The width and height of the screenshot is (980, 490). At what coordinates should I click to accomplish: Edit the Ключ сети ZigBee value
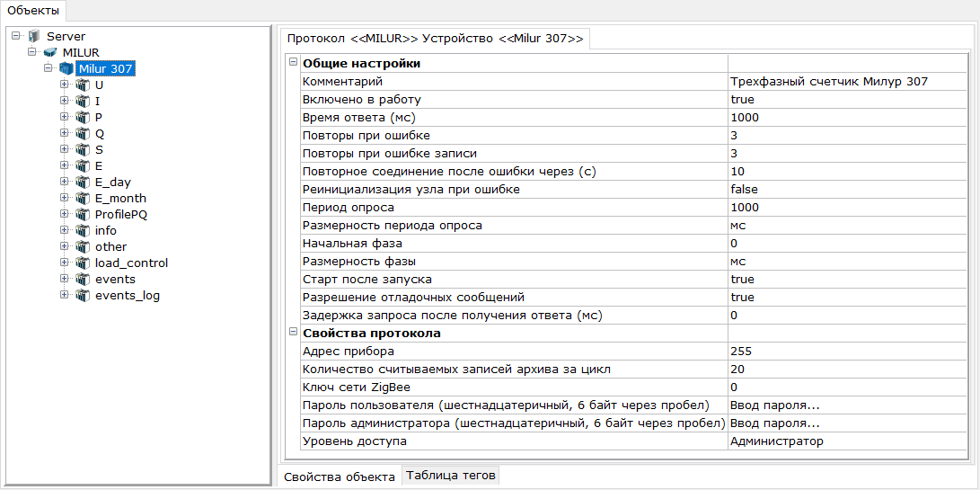coord(846,388)
